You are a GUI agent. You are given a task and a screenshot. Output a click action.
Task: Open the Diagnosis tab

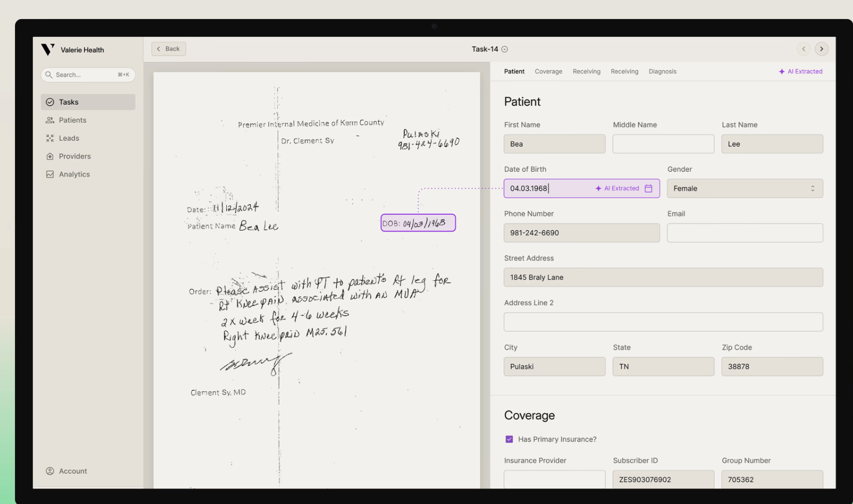tap(662, 71)
